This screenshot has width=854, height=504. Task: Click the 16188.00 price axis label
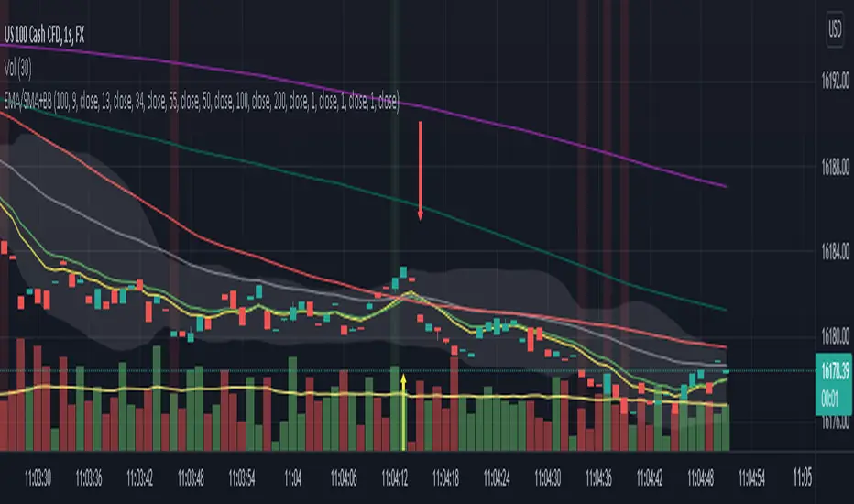click(832, 167)
